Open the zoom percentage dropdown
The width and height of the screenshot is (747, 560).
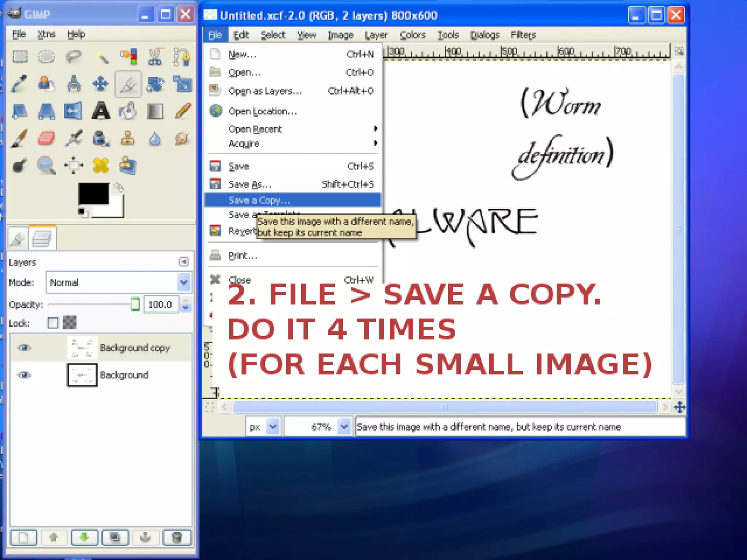click(x=344, y=426)
